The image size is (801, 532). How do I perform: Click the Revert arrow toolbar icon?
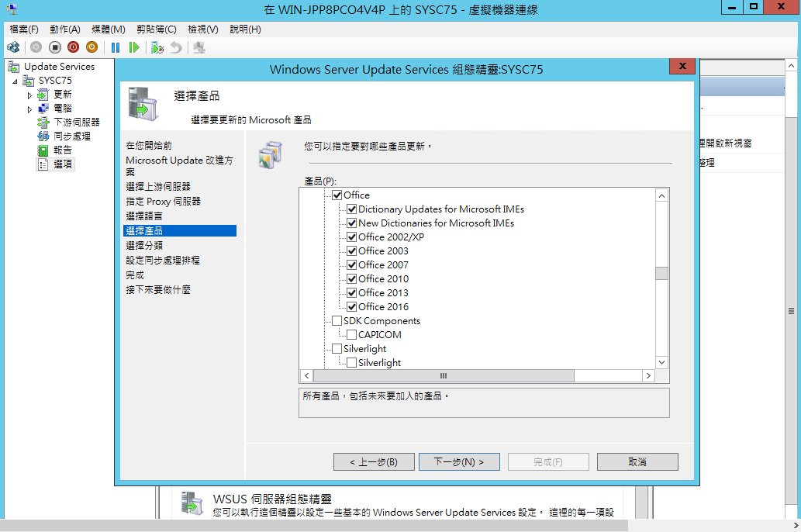click(176, 47)
